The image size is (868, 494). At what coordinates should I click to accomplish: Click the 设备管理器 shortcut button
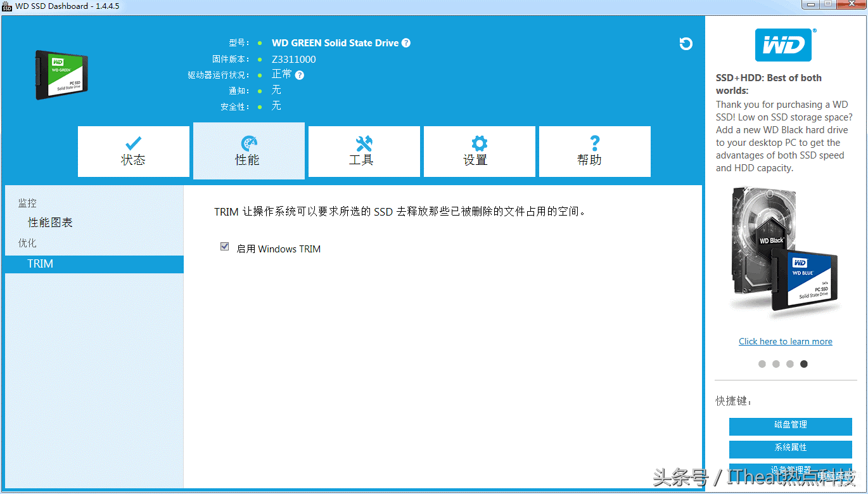pyautogui.click(x=791, y=472)
